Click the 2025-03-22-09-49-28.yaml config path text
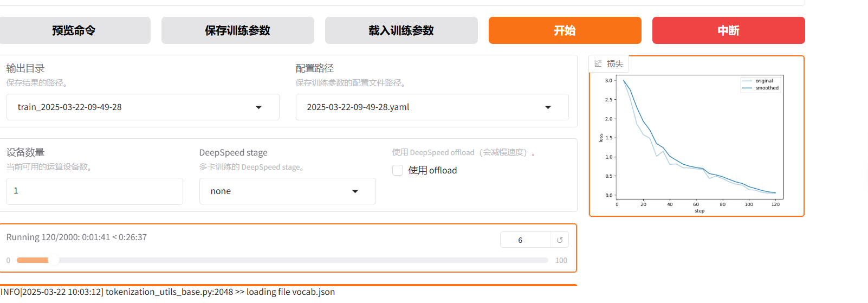Viewport: 868px width, 303px height. pos(358,107)
